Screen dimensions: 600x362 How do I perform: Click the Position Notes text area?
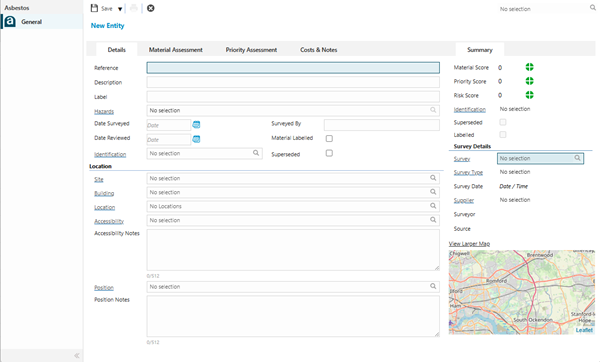(293, 316)
